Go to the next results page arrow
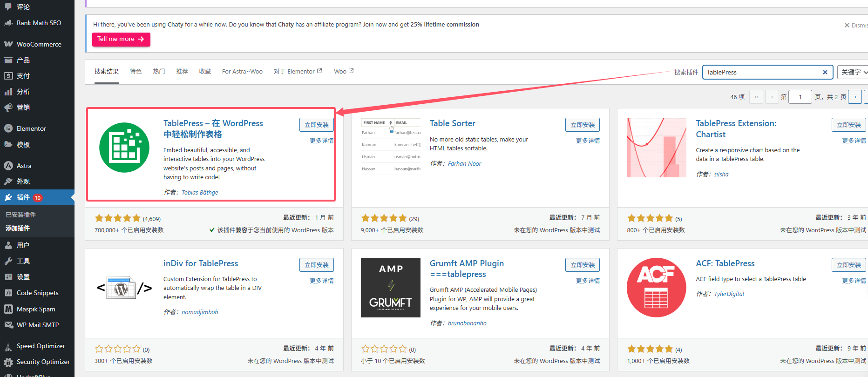Image resolution: width=868 pixels, height=377 pixels. tap(855, 97)
